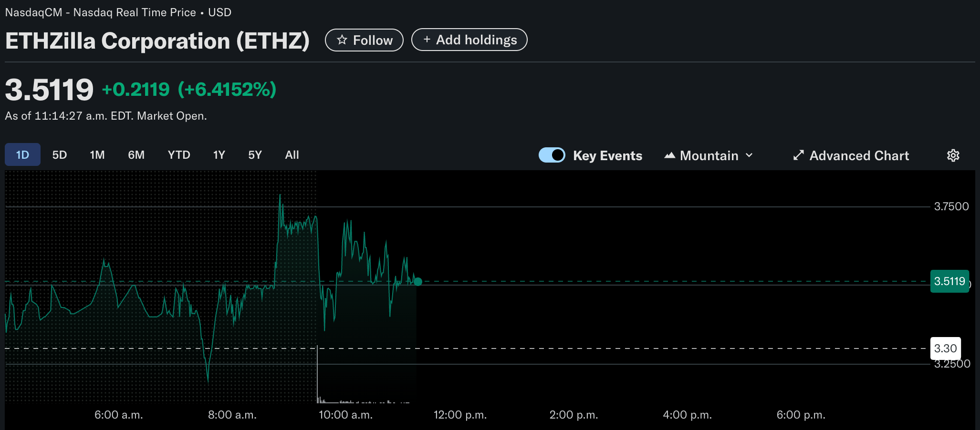This screenshot has width=980, height=430.
Task: Open the 5Y time range
Action: click(255, 154)
